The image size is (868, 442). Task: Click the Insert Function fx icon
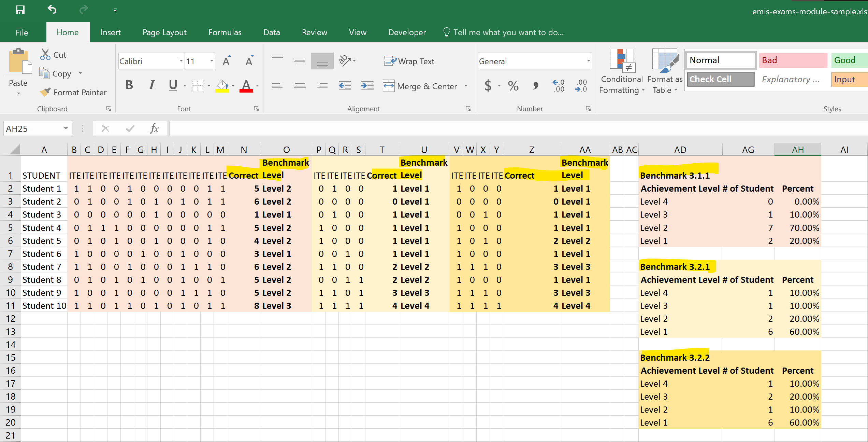154,129
